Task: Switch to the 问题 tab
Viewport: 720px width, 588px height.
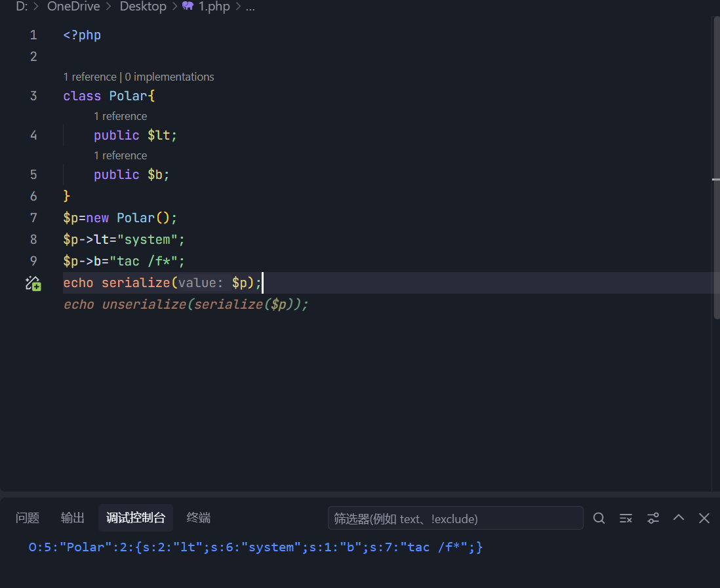Action: pyautogui.click(x=28, y=519)
